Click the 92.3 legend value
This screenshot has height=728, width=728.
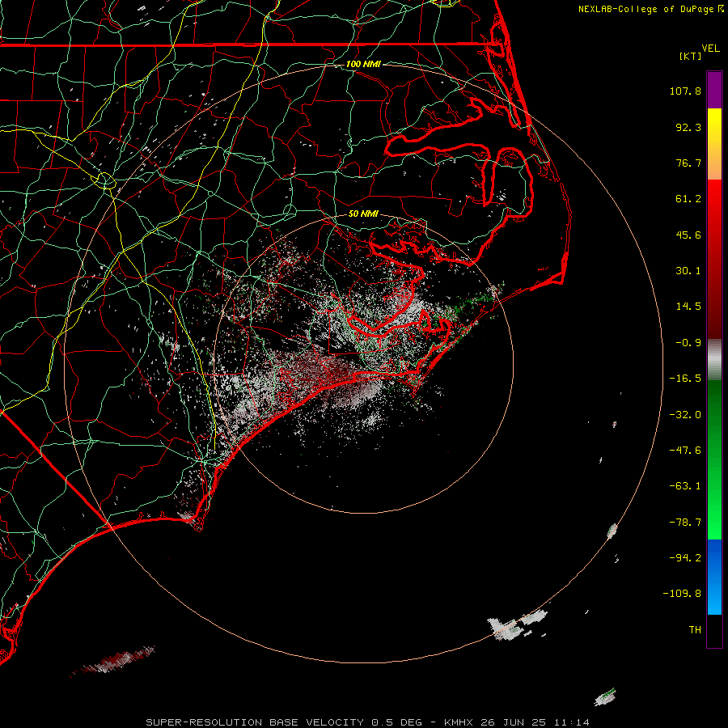[x=688, y=127]
